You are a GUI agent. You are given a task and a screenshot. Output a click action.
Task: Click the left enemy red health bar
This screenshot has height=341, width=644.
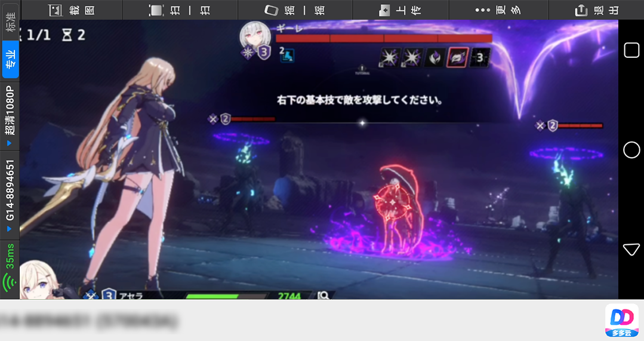click(x=253, y=119)
